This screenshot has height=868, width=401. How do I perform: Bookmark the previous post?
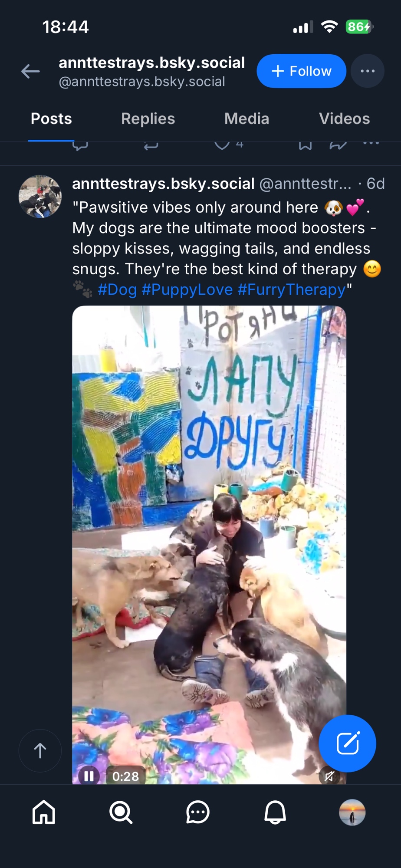click(x=305, y=145)
